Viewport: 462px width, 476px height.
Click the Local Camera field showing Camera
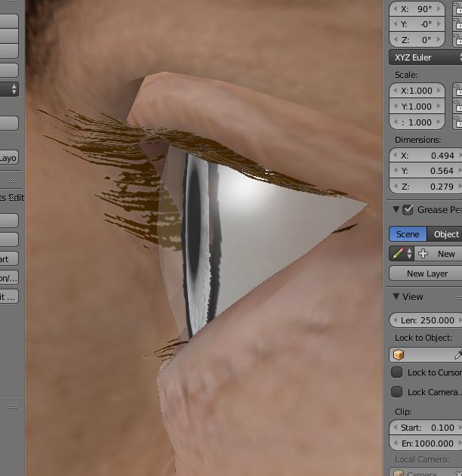426,472
